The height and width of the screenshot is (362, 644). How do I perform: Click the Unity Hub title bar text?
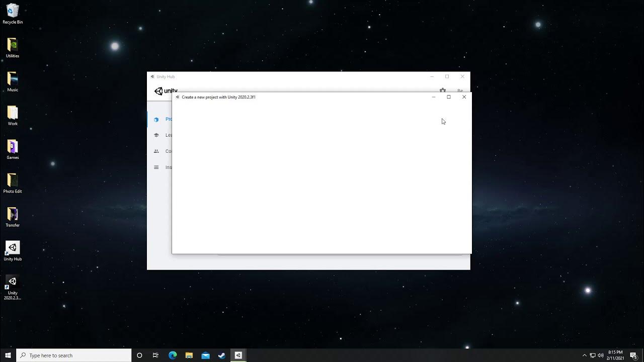point(166,76)
